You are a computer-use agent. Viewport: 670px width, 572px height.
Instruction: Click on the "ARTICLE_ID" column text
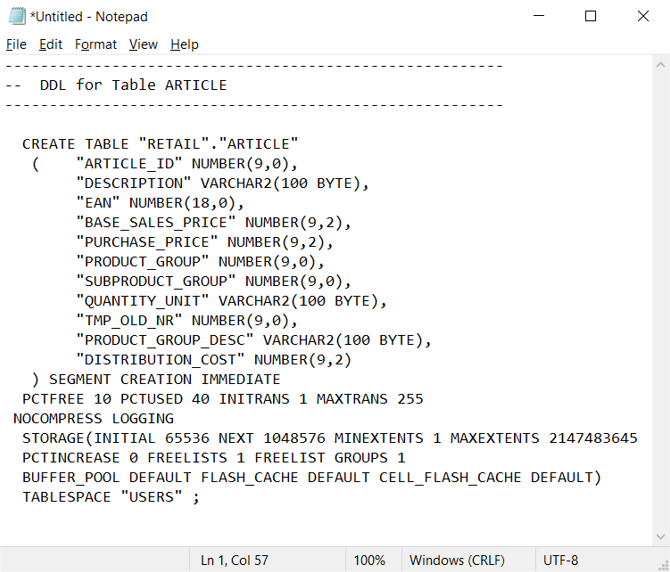[x=130, y=164]
